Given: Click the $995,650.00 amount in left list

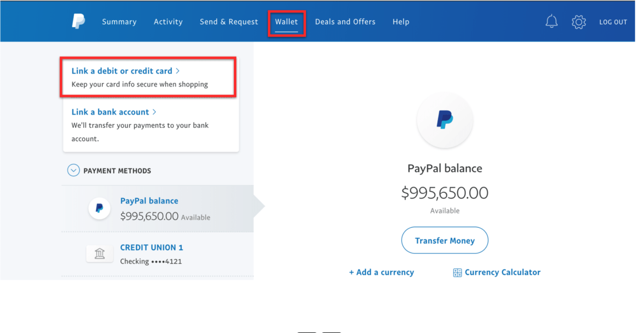Looking at the screenshot, I should pos(149,216).
